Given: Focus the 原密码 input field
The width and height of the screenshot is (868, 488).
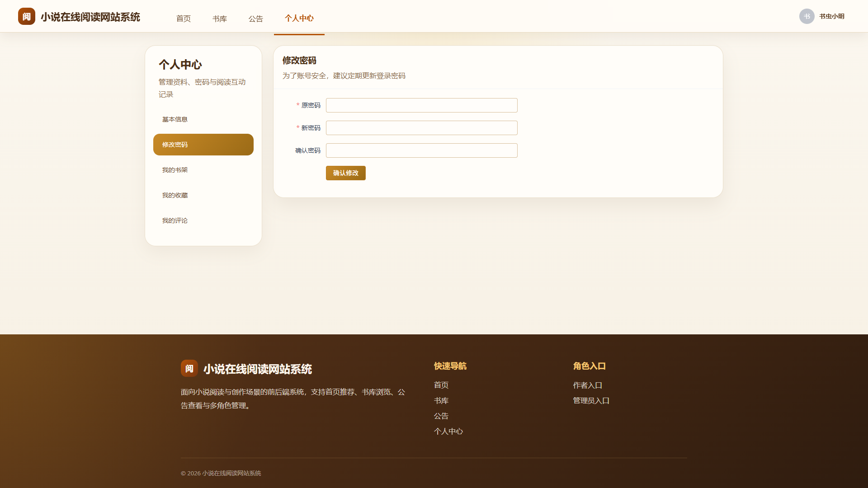Looking at the screenshot, I should [x=422, y=105].
